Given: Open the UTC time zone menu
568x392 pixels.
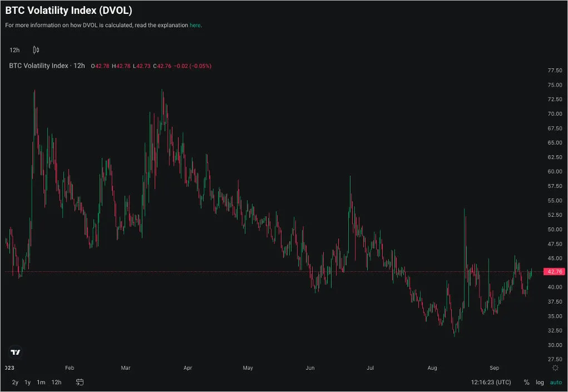Looking at the screenshot, I should [491, 382].
